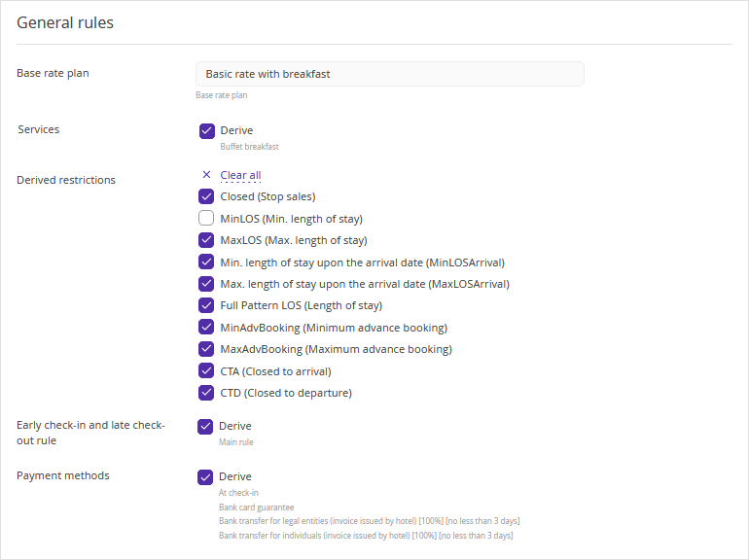749x560 pixels.
Task: Toggle MaxLOSArrival restriction checkbox
Action: 206,284
